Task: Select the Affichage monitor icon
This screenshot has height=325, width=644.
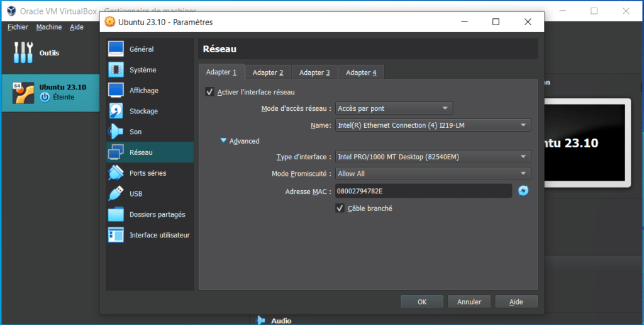Action: point(116,90)
